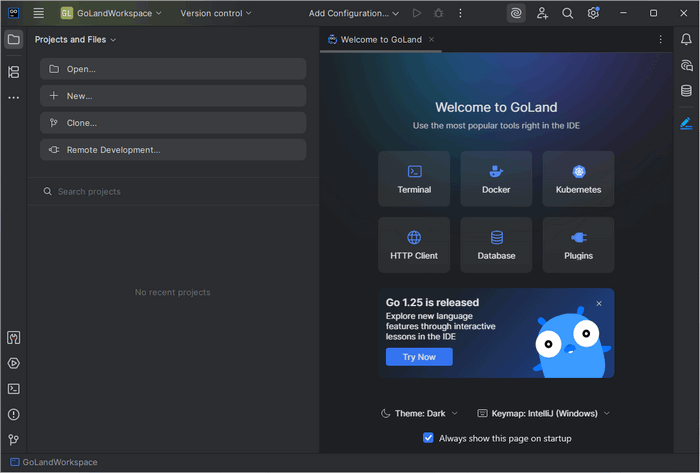Viewport: 700px width, 473px height.
Task: Click the Search Everywhere magnifier icon
Action: pyautogui.click(x=567, y=14)
